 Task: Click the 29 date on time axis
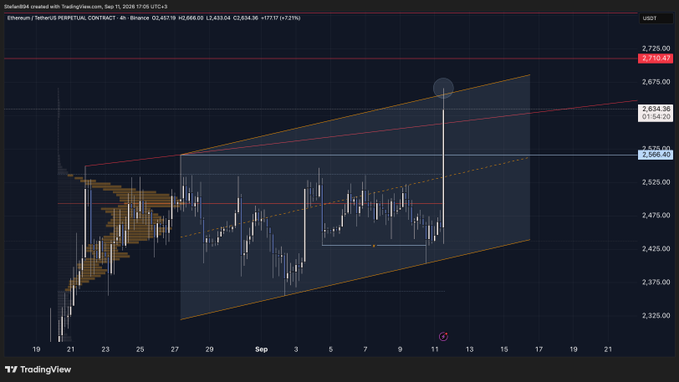click(209, 349)
